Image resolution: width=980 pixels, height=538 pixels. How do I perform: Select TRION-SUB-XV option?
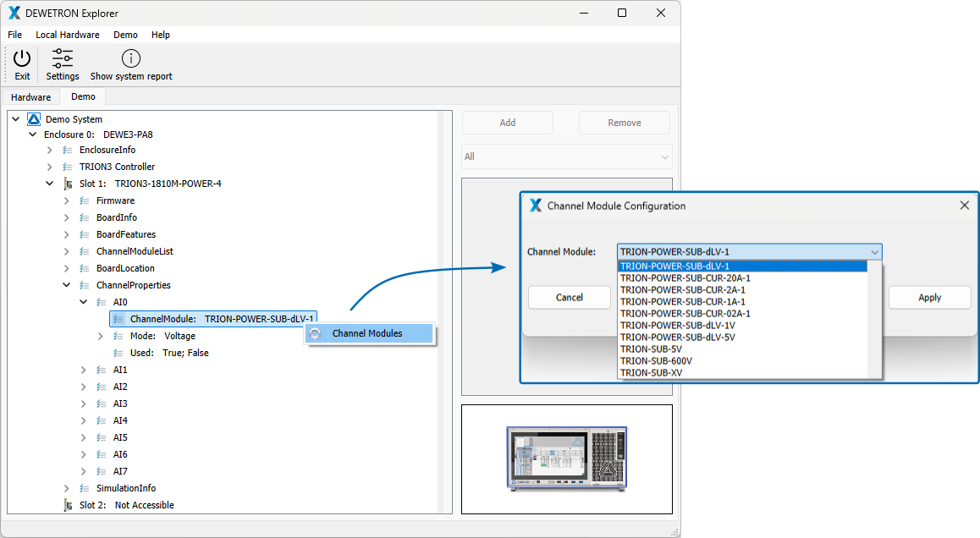click(x=743, y=373)
